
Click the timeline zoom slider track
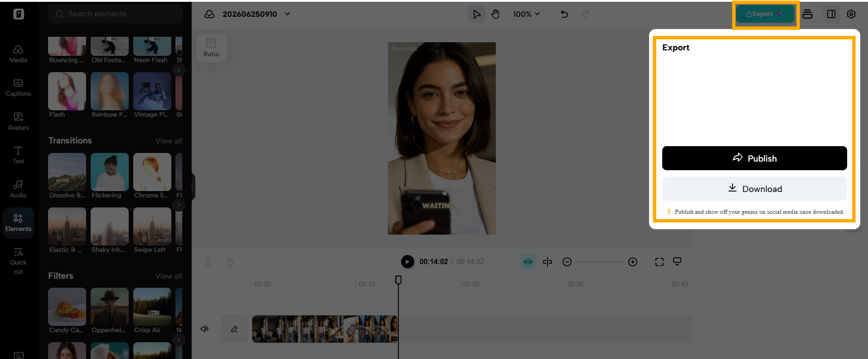(600, 262)
